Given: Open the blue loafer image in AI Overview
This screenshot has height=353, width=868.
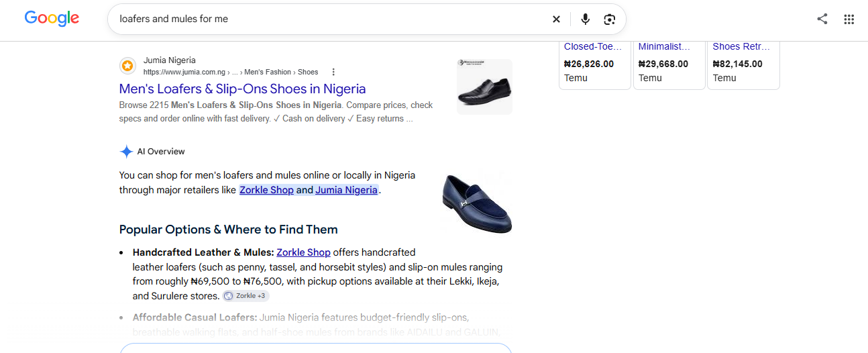Looking at the screenshot, I should point(476,203).
